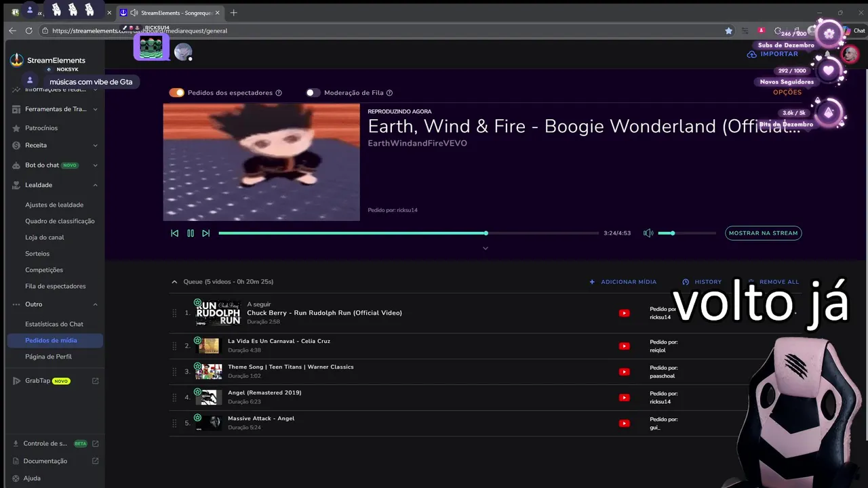Viewport: 868px width, 488px height.
Task: Open YouTube icon for Massive Attack - Angel
Action: [x=625, y=424]
